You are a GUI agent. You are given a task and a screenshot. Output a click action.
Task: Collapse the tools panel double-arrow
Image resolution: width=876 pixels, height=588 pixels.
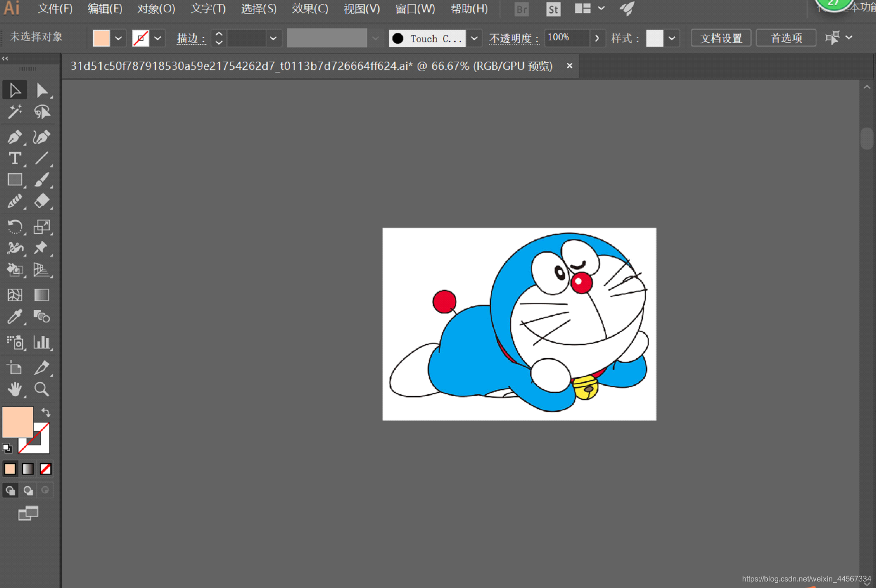point(5,58)
